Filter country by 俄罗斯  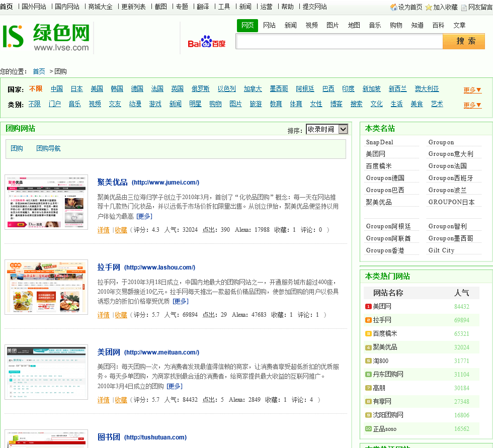(x=201, y=89)
